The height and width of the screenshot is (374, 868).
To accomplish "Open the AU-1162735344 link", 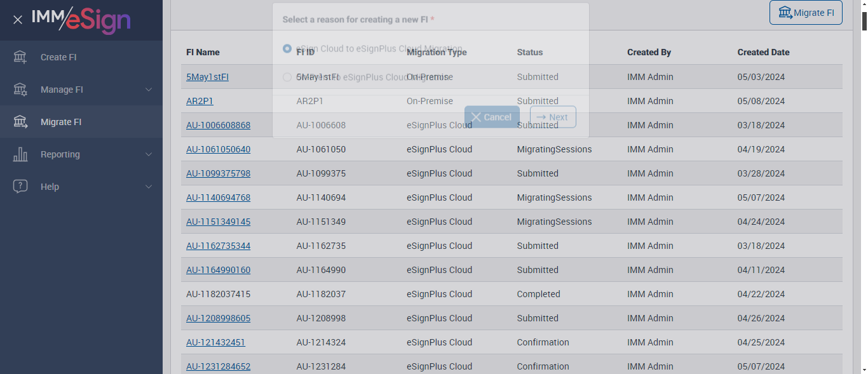I will pos(218,246).
